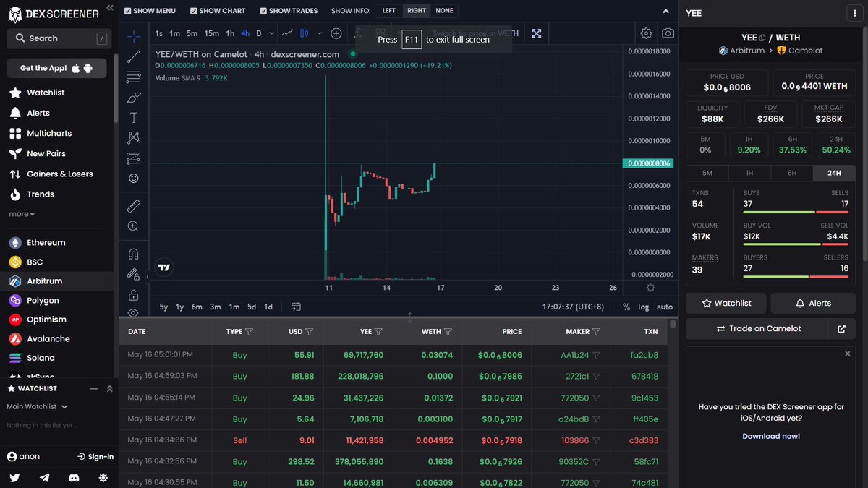Open Alerts button for YEE pair

point(813,303)
